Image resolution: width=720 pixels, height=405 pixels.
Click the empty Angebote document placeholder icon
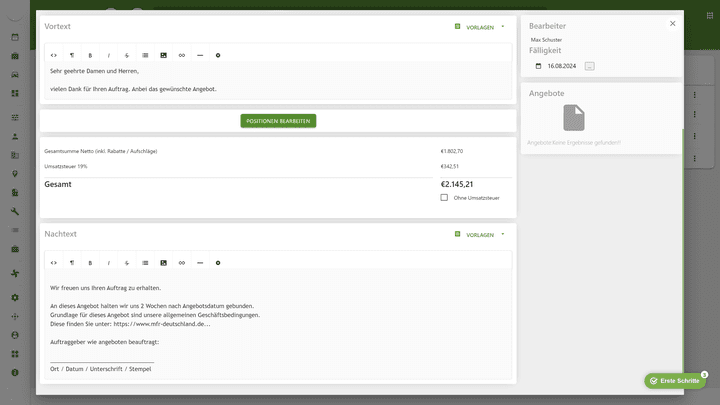pos(574,118)
